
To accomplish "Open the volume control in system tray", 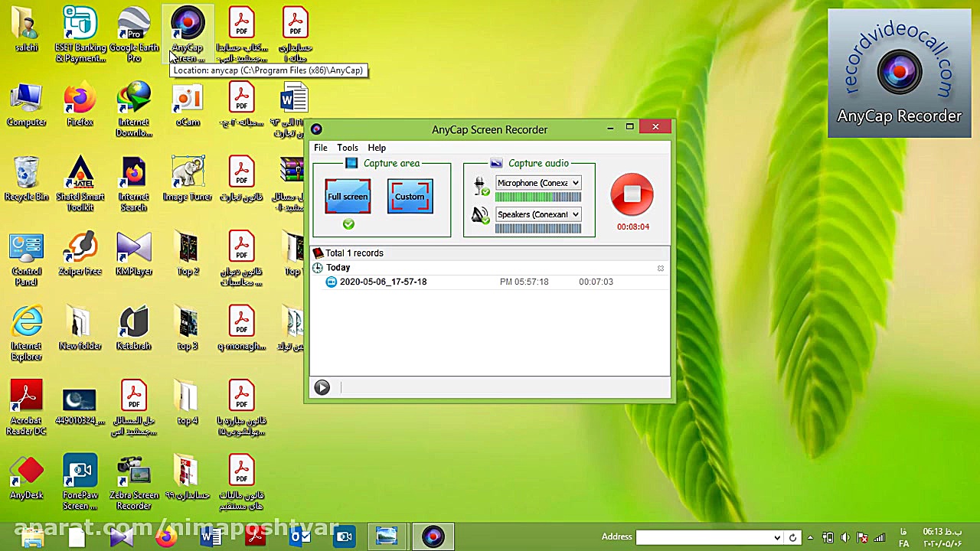I will (x=844, y=537).
